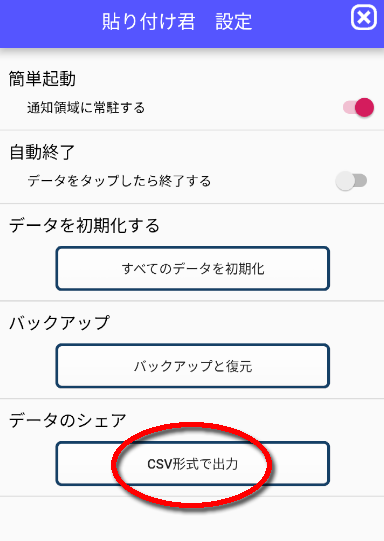The width and height of the screenshot is (384, 541).
Task: Click the 通知領域に常駐する label text
Action: click(86, 108)
